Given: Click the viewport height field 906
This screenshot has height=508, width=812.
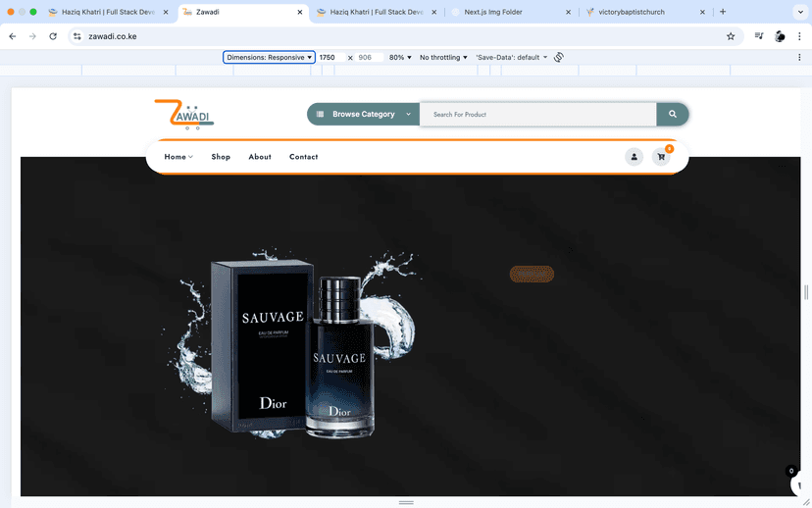Looking at the screenshot, I should click(370, 57).
